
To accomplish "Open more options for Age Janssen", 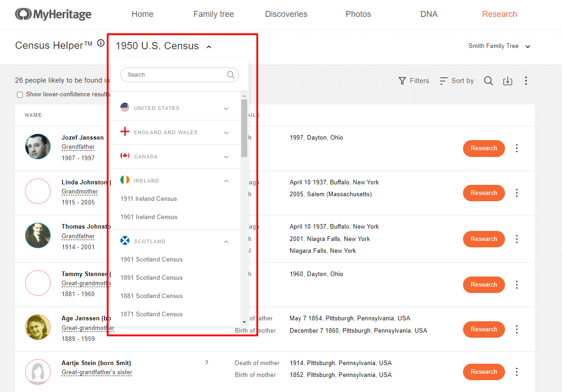I will tap(517, 329).
